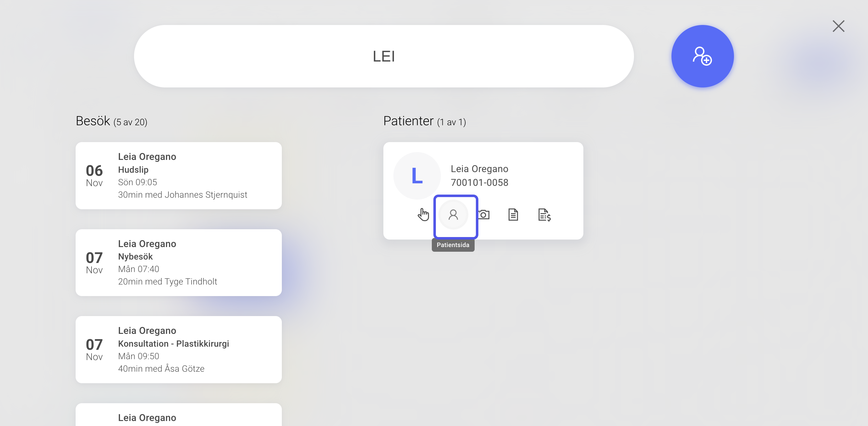Select the Sön 09:05 time on Hudslip card
The image size is (868, 426).
pyautogui.click(x=137, y=182)
